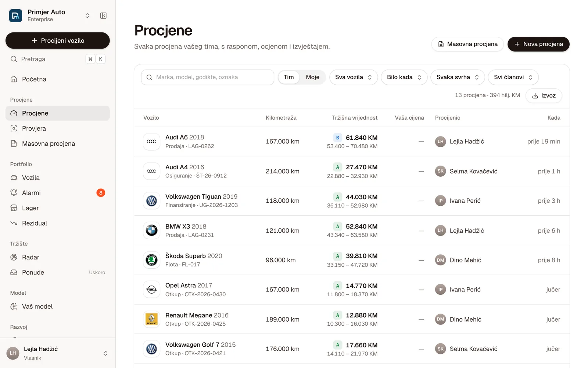Click the Kilometraža column header
Image resolution: width=588 pixels, height=368 pixels.
[x=281, y=118]
